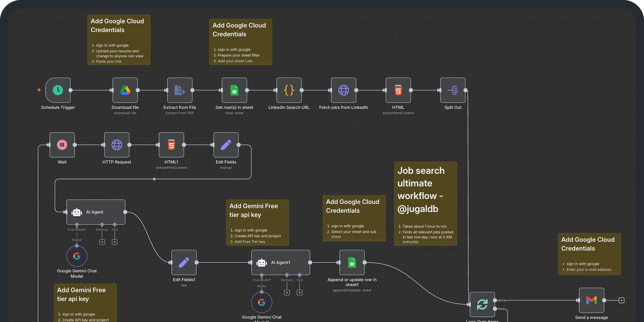Click the Loop Over Items node
Screen dimensions: 644x322
point(482,304)
